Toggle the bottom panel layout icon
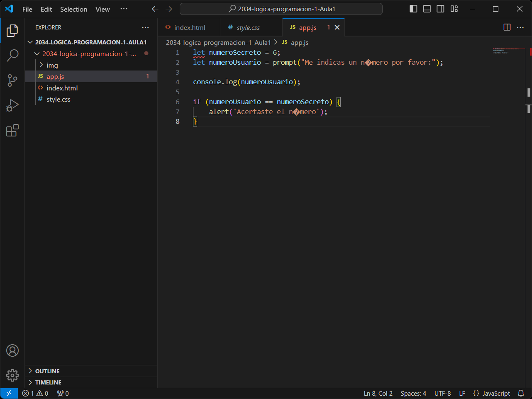Screen dimensions: 532x399 click(x=427, y=9)
